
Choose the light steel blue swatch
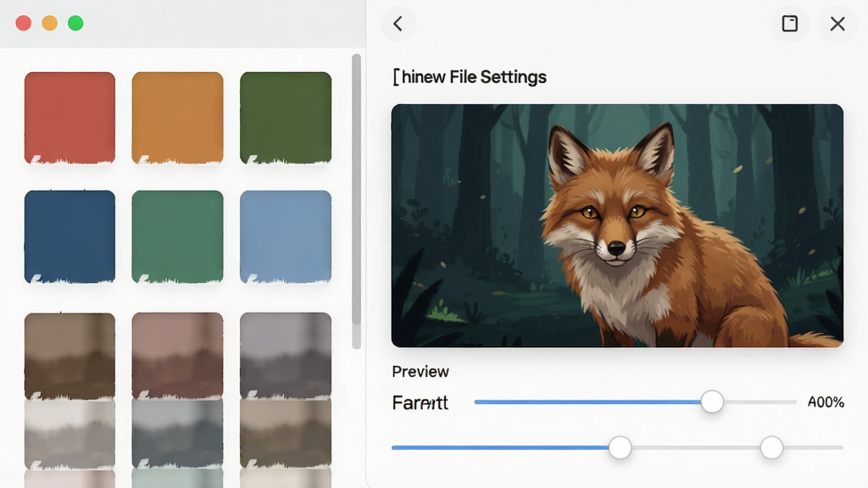[x=286, y=237]
